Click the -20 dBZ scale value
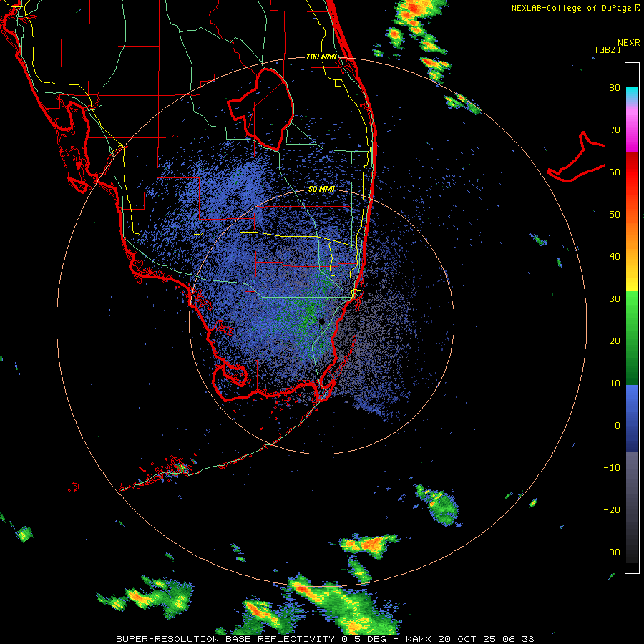 coord(612,510)
